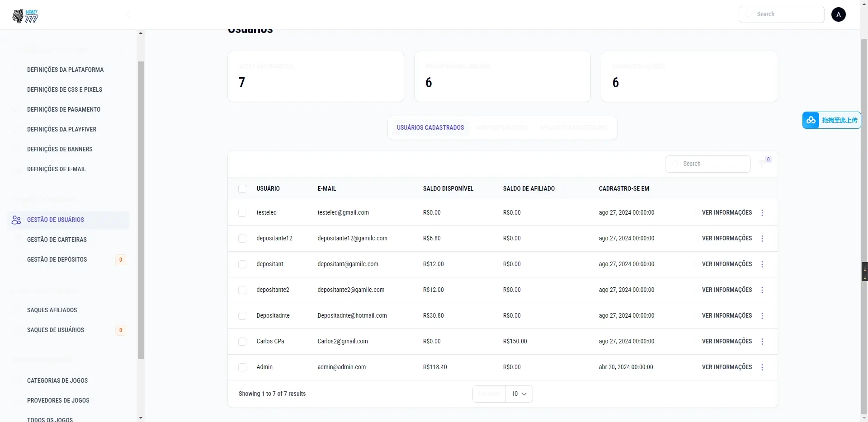Switch to the Usuários Cadastrados tab
The width and height of the screenshot is (868, 422).
click(430, 128)
